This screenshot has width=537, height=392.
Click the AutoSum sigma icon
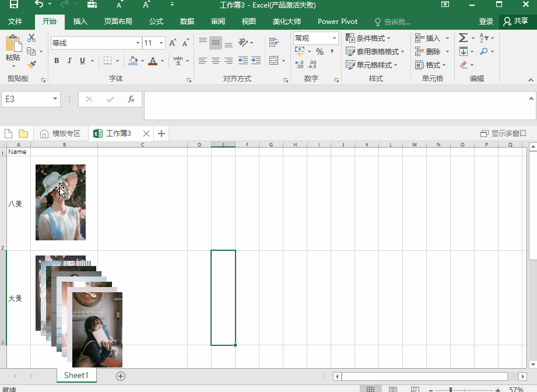[x=463, y=38]
